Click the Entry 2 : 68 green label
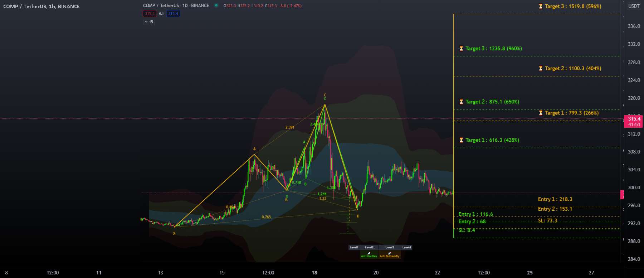The width and height of the screenshot is (644, 278). 472,221
